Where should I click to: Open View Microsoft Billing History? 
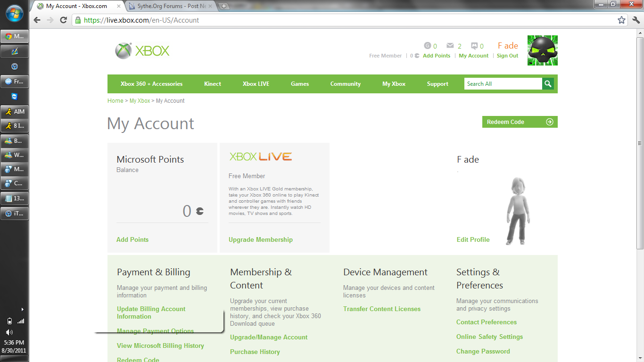[x=160, y=346]
